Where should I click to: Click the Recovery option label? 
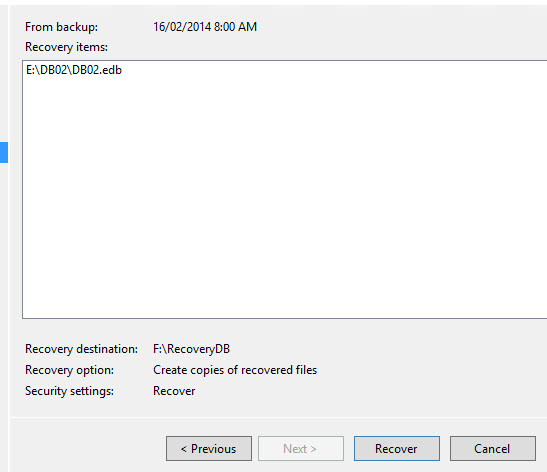pos(69,370)
